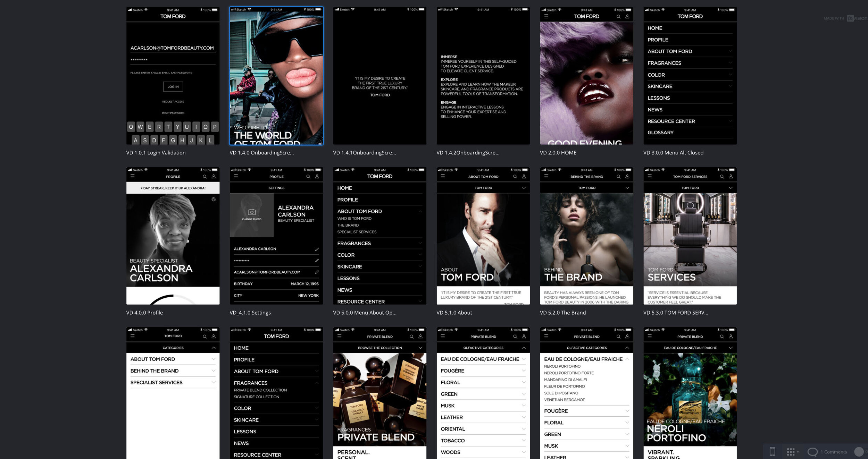This screenshot has height=459, width=868.
Task: Click the phone preview mode icon
Action: (x=772, y=451)
